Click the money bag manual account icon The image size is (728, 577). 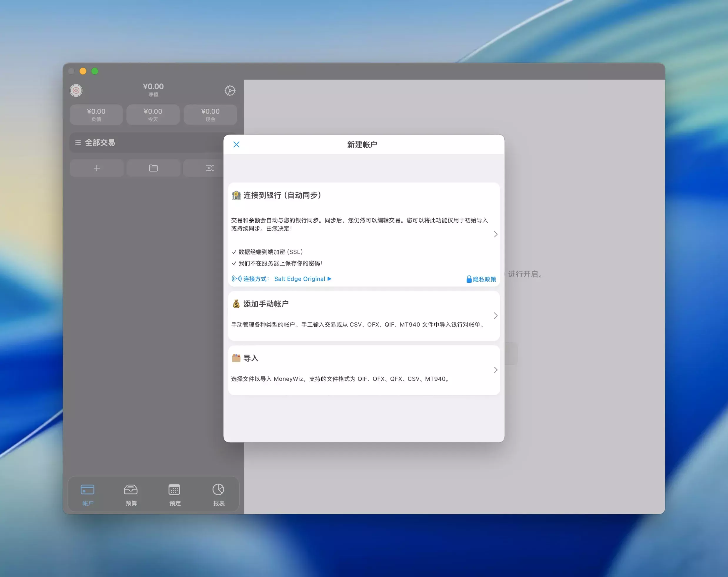pos(236,304)
